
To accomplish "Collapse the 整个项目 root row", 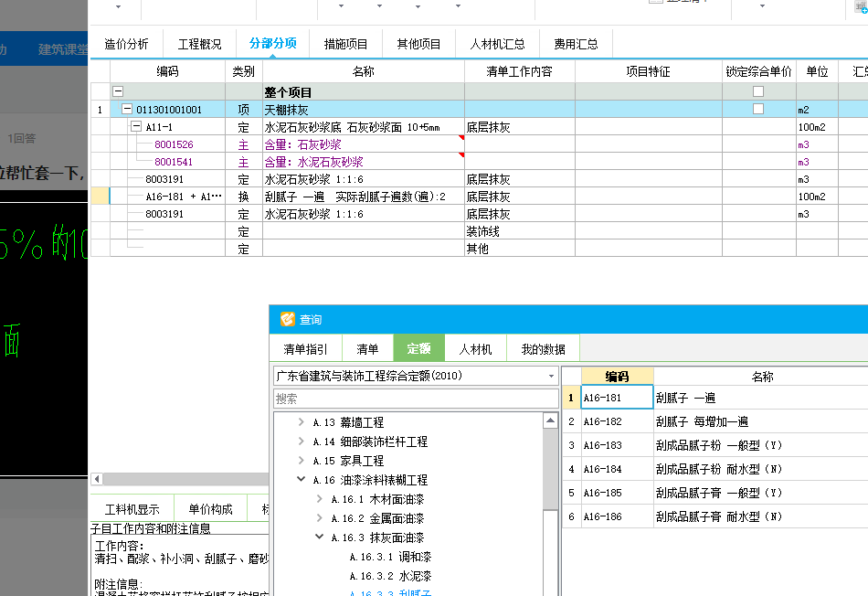I will 118,91.
